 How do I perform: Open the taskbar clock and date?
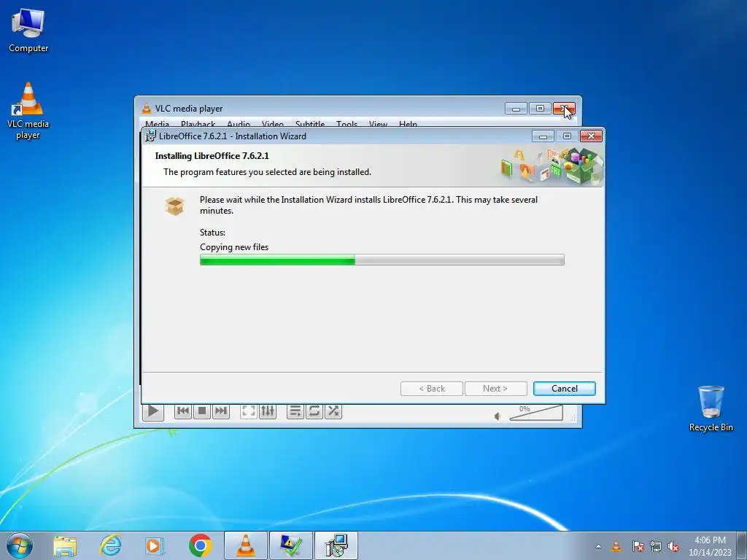point(710,546)
